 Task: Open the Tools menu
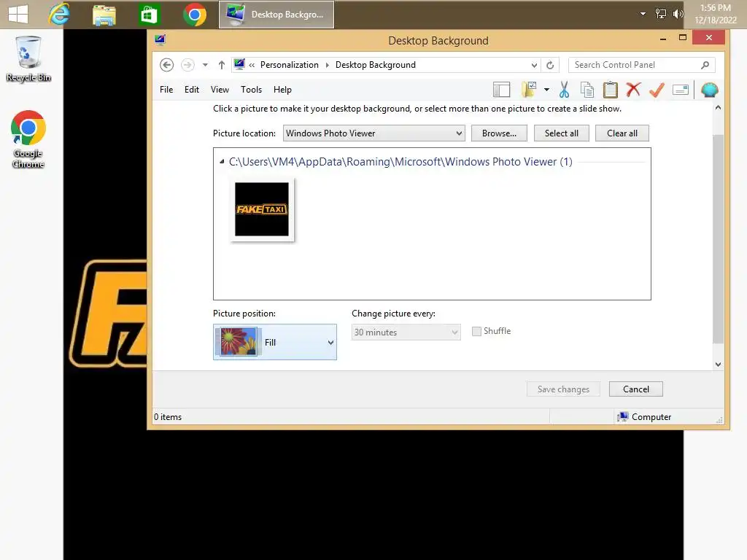[x=251, y=90]
